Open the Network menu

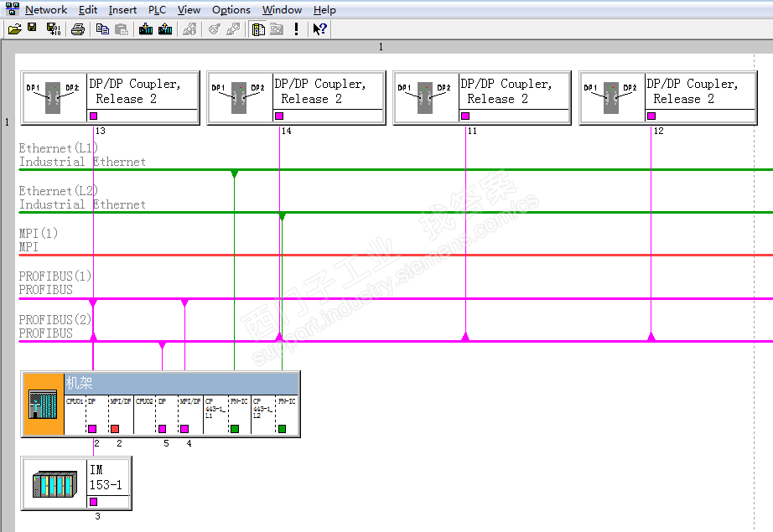pyautogui.click(x=46, y=10)
